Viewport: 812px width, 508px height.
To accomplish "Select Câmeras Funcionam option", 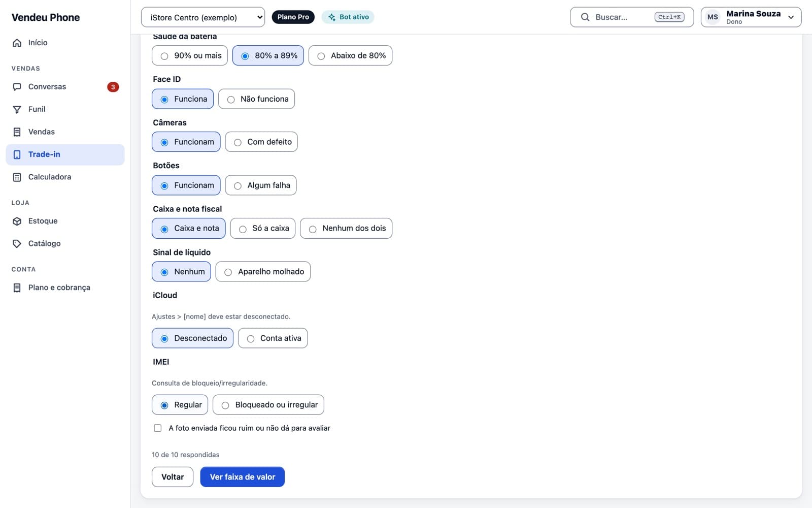I will [x=186, y=142].
